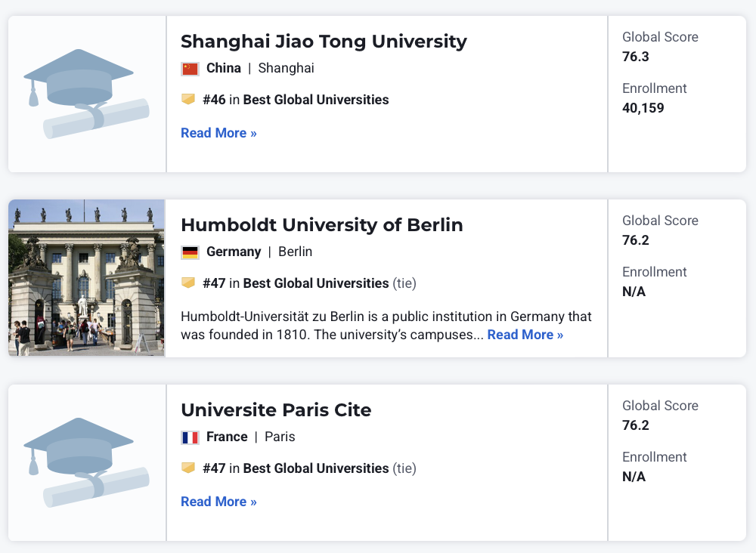Screen dimensions: 756x553
Task: Click the Humboldt-Universität zu Berlin description text
Action: click(386, 326)
